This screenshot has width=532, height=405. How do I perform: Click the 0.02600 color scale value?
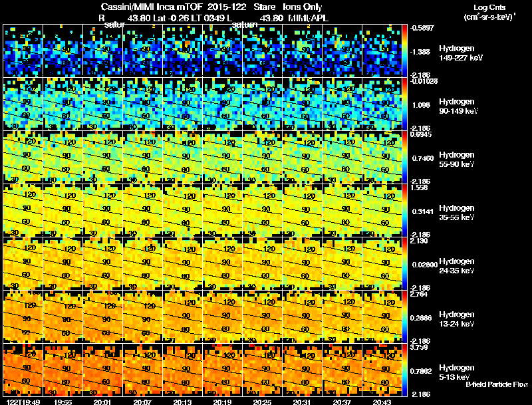[424, 265]
